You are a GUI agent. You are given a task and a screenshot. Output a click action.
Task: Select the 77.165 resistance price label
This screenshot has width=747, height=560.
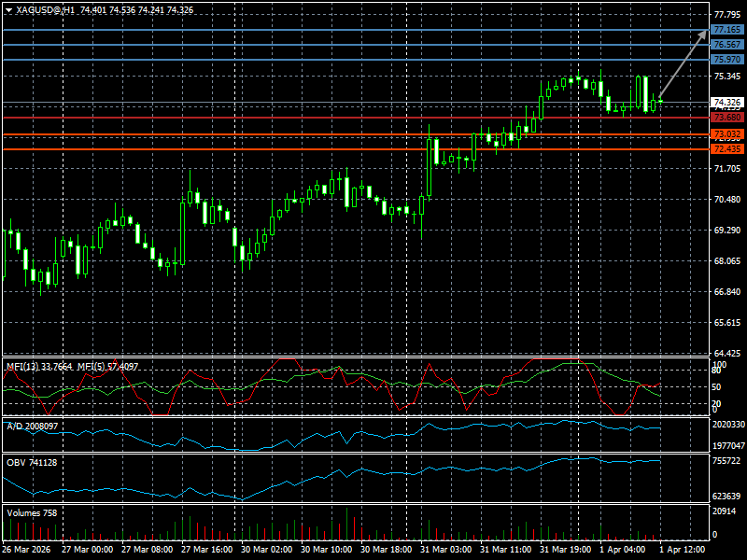point(726,30)
